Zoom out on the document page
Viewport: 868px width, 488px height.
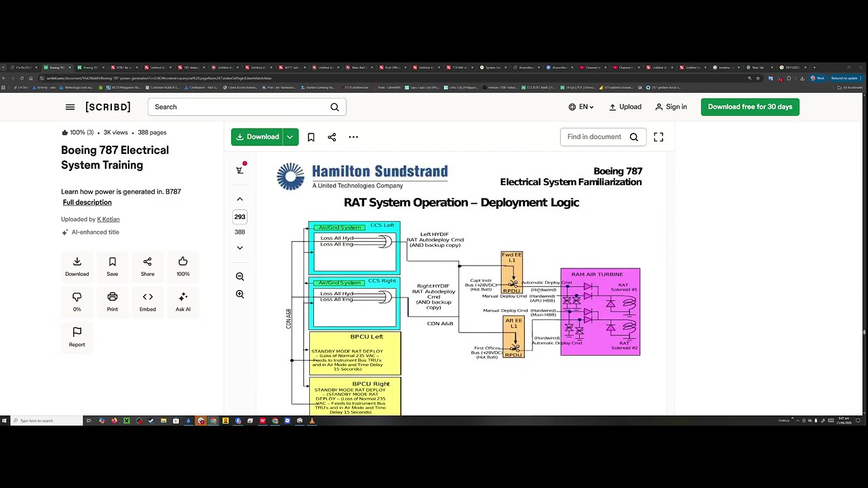pos(239,277)
